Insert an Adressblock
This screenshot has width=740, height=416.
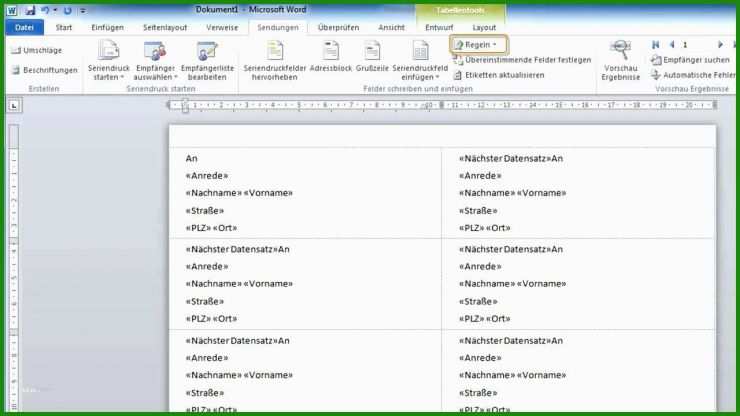pyautogui.click(x=331, y=57)
